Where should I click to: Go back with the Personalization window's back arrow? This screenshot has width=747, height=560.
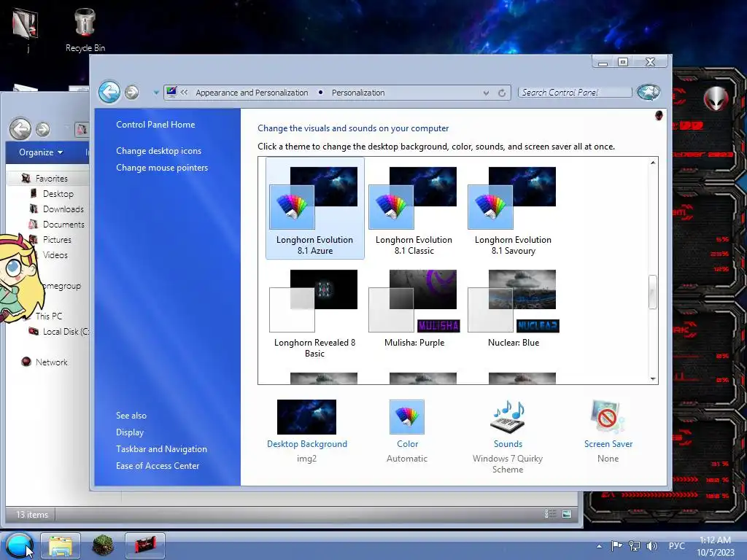(x=109, y=92)
